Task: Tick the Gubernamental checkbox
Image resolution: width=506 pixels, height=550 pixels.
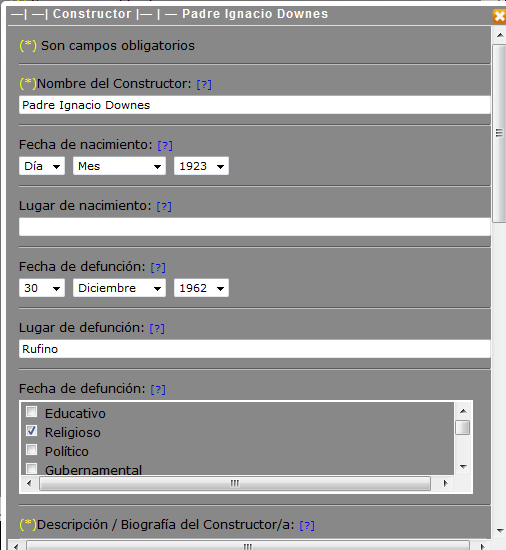Action: (32, 468)
